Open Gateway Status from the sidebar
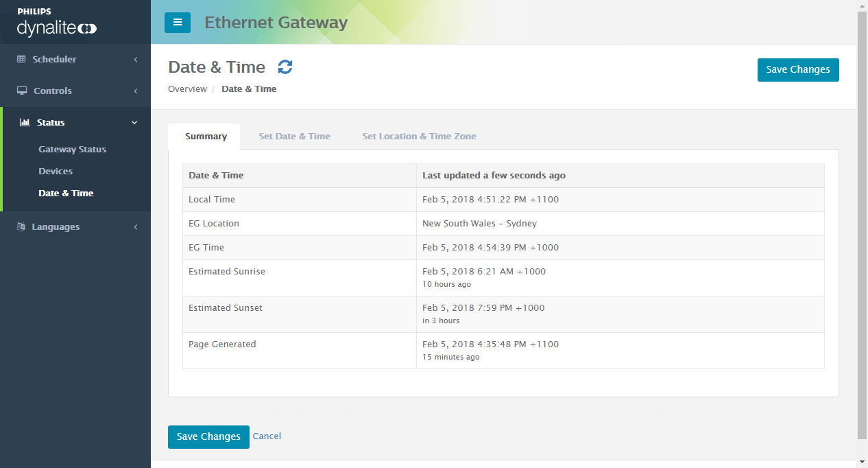This screenshot has height=468, width=868. pyautogui.click(x=71, y=149)
